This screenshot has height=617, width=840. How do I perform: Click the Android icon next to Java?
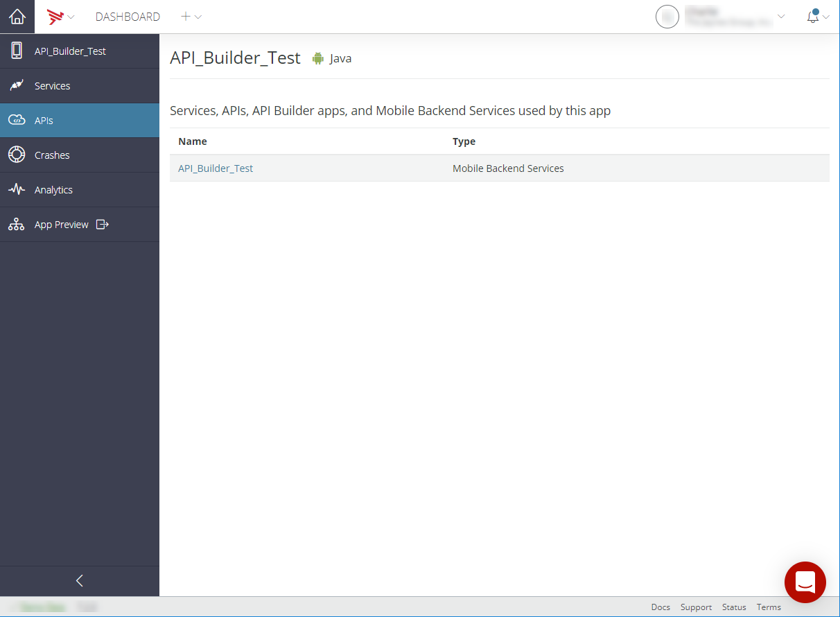318,58
